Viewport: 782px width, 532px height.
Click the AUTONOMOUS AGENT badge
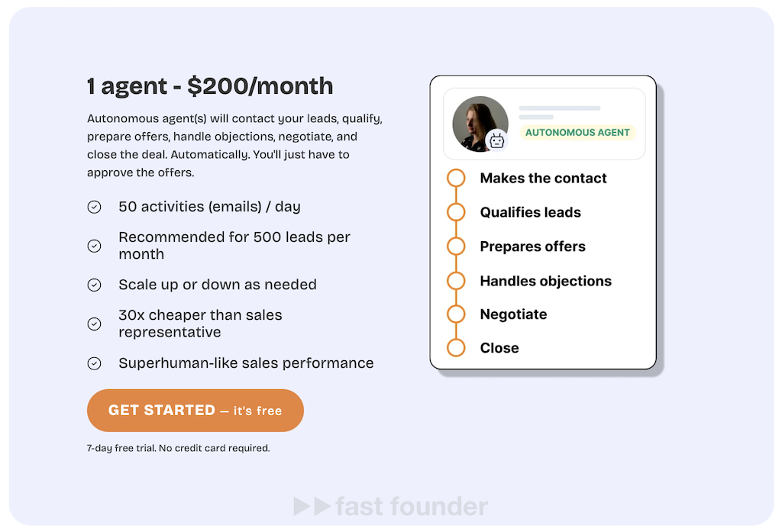[577, 133]
